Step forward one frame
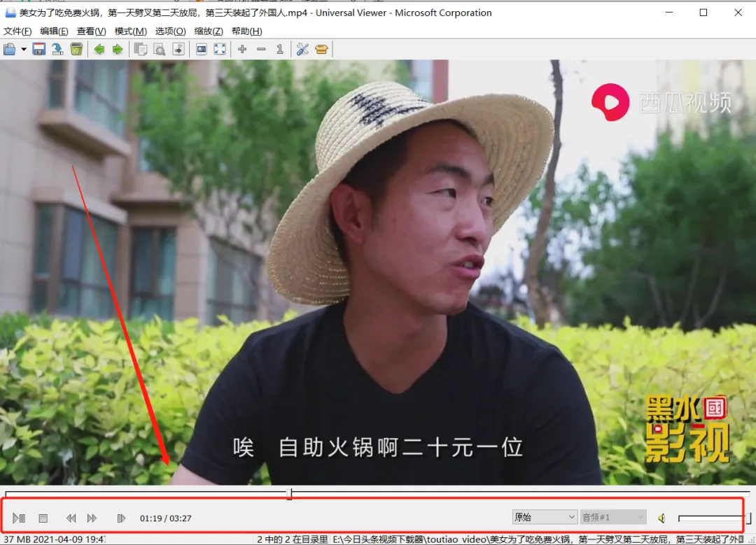The width and height of the screenshot is (756, 545). click(121, 518)
